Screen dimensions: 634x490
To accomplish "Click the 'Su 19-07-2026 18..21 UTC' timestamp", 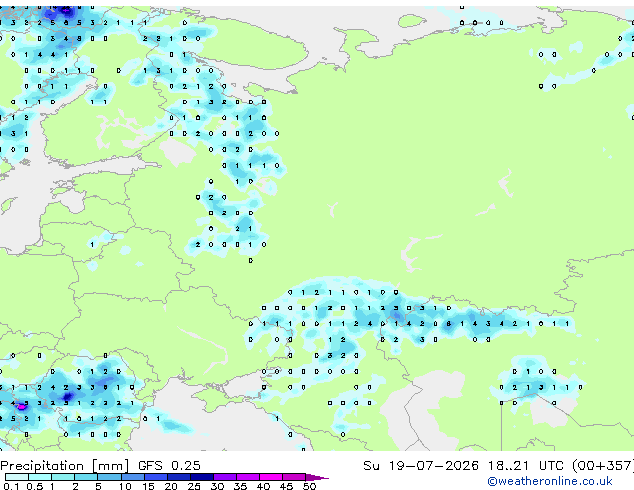I will coord(463,466).
